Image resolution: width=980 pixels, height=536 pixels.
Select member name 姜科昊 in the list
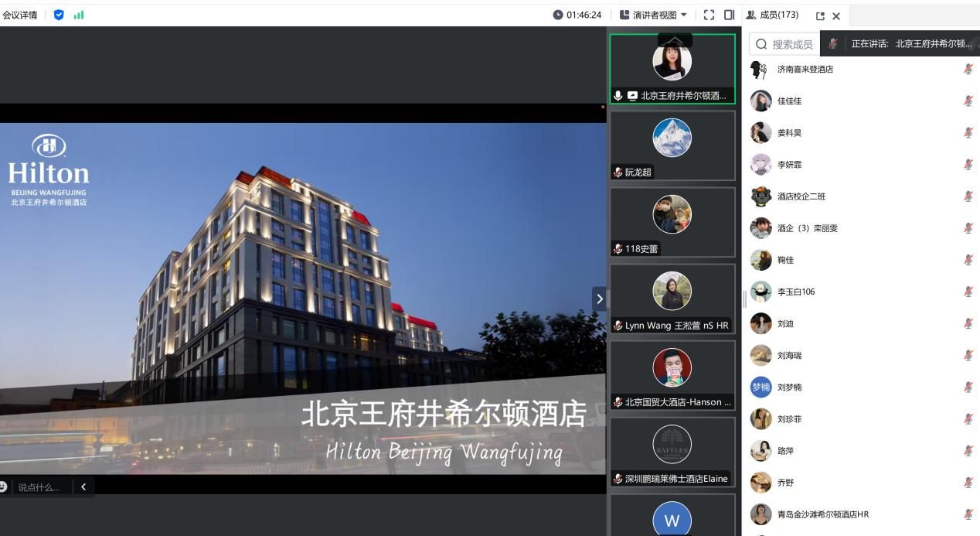pos(789,133)
